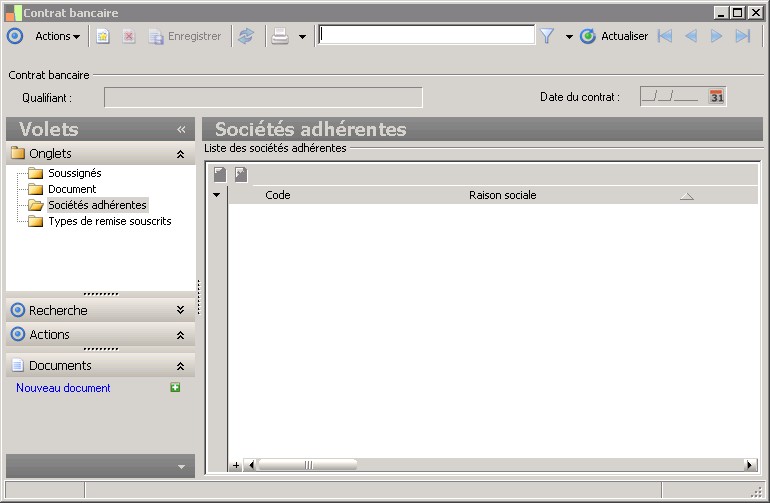Select the Soussignés tree item
Viewport: 770px width, 503px height.
point(75,173)
